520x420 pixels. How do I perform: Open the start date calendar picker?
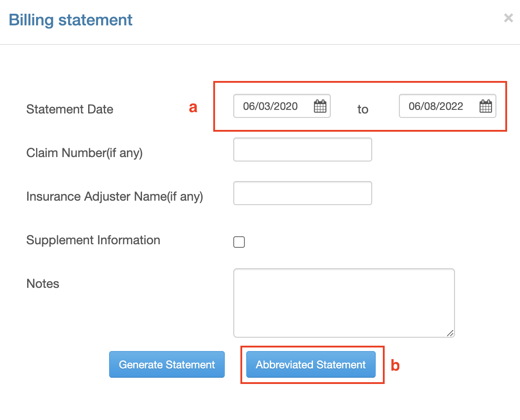point(320,106)
